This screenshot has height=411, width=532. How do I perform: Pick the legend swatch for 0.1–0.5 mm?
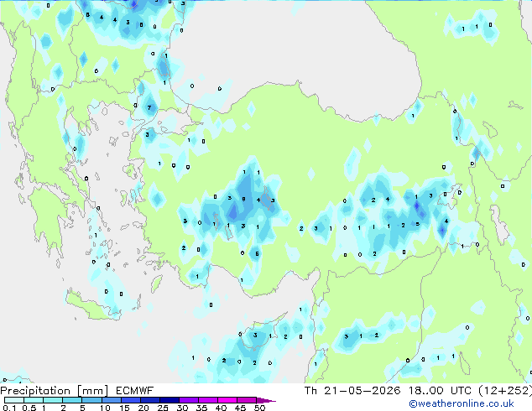(x=14, y=400)
